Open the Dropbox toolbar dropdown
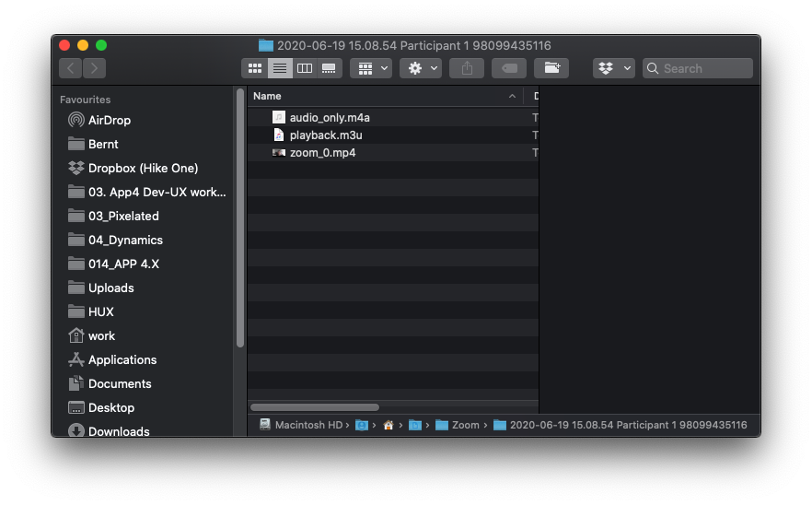 click(x=614, y=68)
